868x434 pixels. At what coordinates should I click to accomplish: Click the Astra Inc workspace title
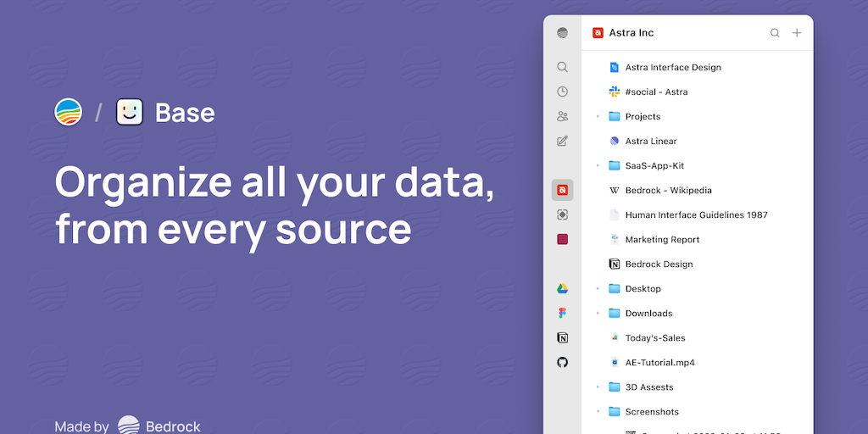coord(631,33)
